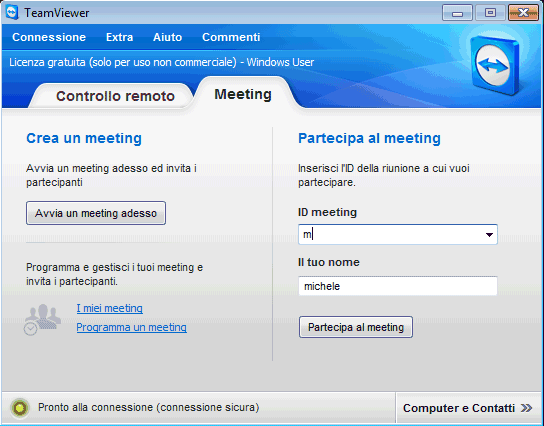Click the Partecipa al meeting button
This screenshot has height=426, width=544.
(x=356, y=327)
